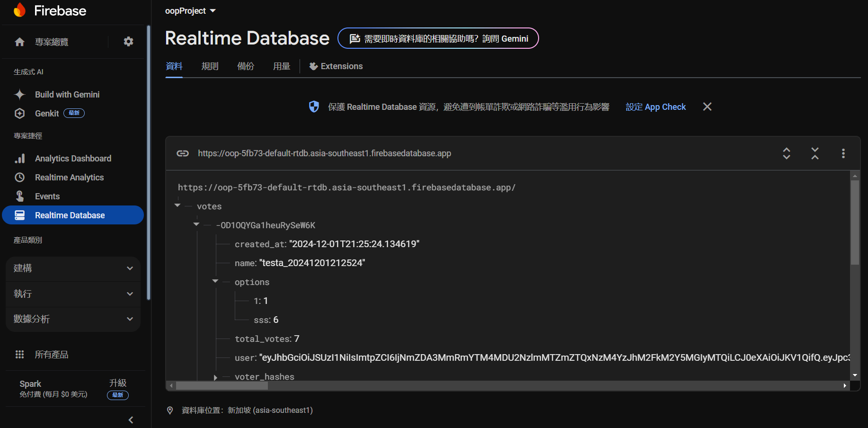Screen dimensions: 868x428
Task: Click the Spark plan label
Action: (x=30, y=384)
